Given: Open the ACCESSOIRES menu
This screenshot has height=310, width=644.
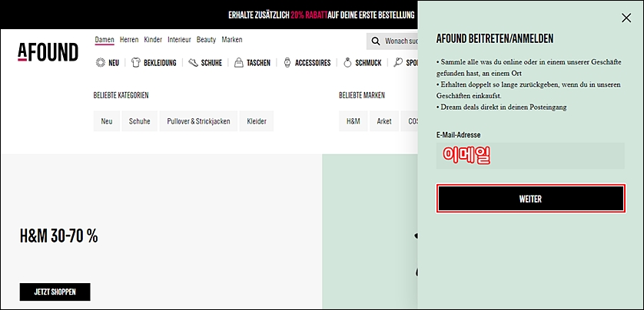Looking at the screenshot, I should pos(313,63).
